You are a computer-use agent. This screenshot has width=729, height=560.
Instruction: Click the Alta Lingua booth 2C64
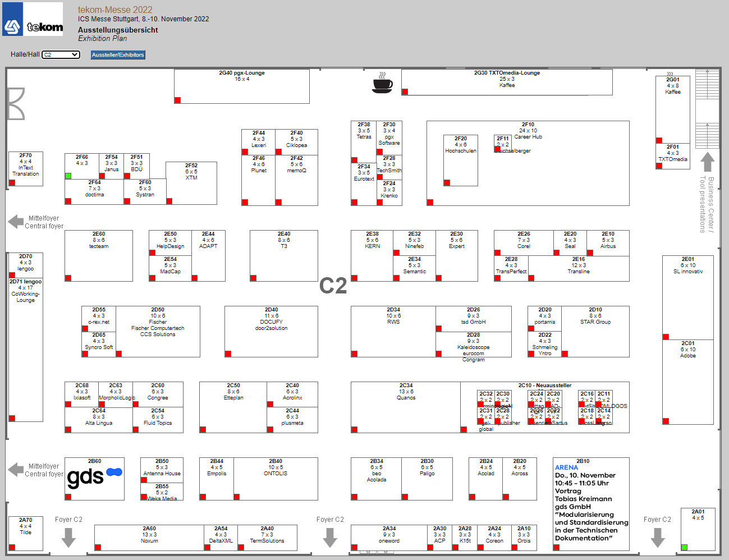point(99,420)
